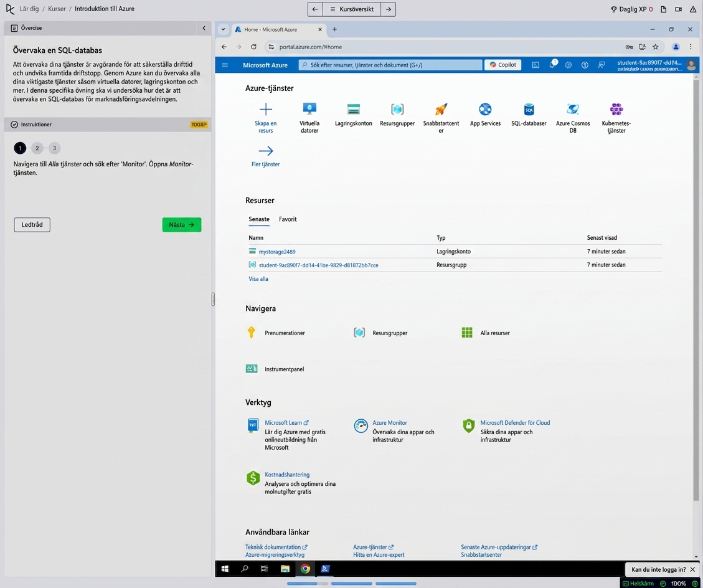Viewport: 703px width, 588px height.
Task: Open Snabbstartcenter rocket icon
Action: pos(441,109)
